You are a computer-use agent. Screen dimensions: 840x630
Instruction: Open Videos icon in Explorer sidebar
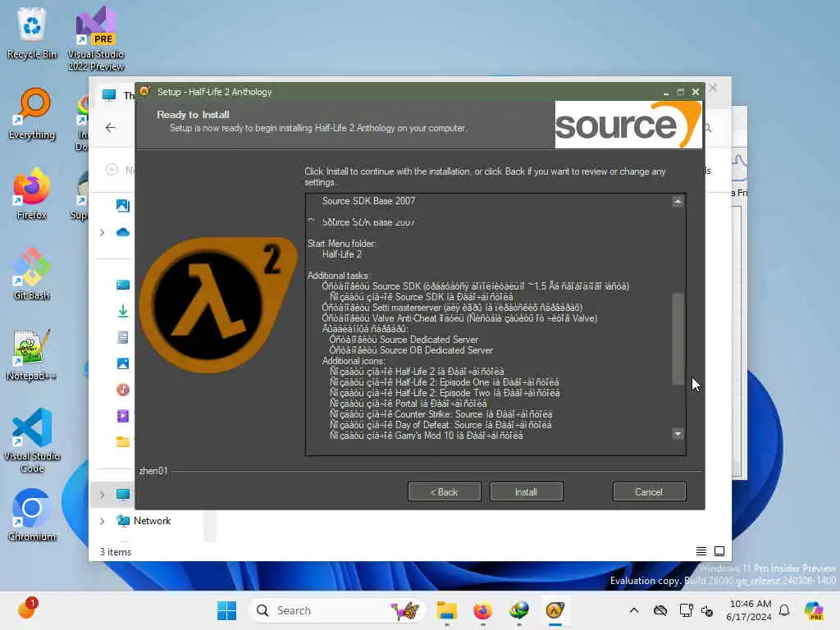point(123,416)
